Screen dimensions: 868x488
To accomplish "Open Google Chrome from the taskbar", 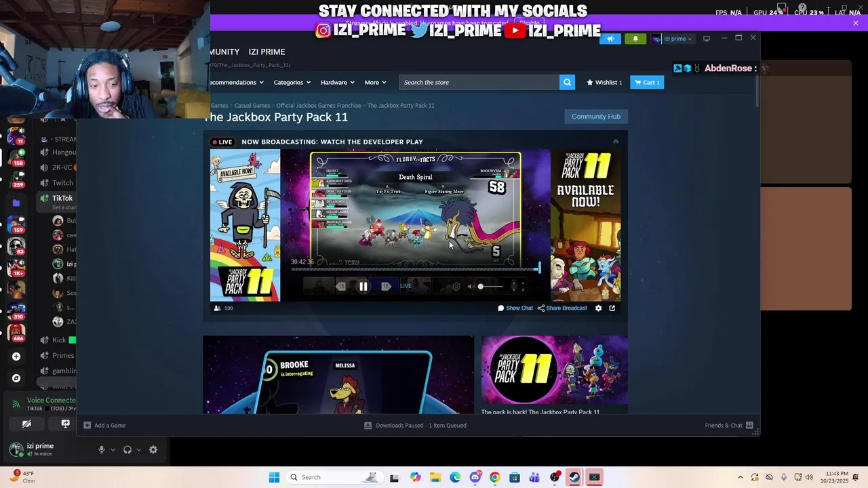I will pyautogui.click(x=494, y=477).
